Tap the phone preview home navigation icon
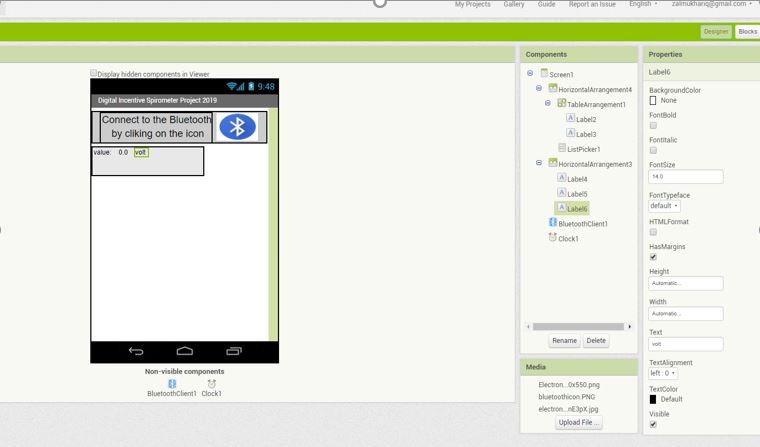760x447 pixels. click(185, 351)
